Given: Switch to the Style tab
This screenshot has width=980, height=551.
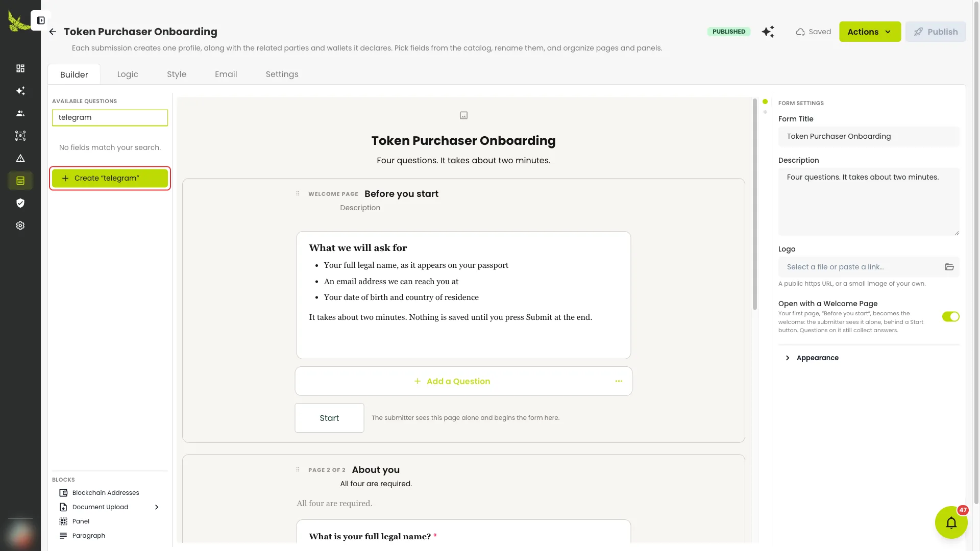Looking at the screenshot, I should pos(177,74).
